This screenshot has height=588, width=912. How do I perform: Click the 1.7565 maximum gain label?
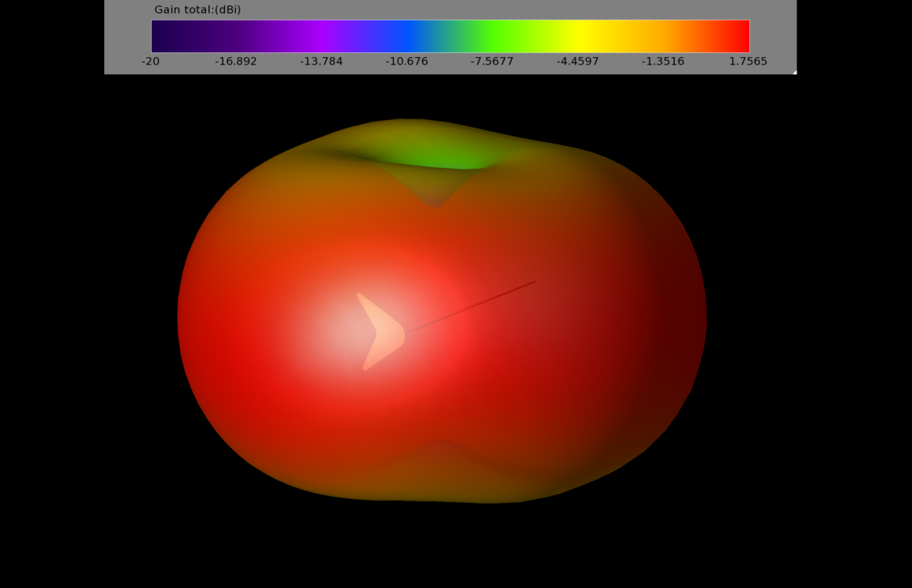[749, 62]
